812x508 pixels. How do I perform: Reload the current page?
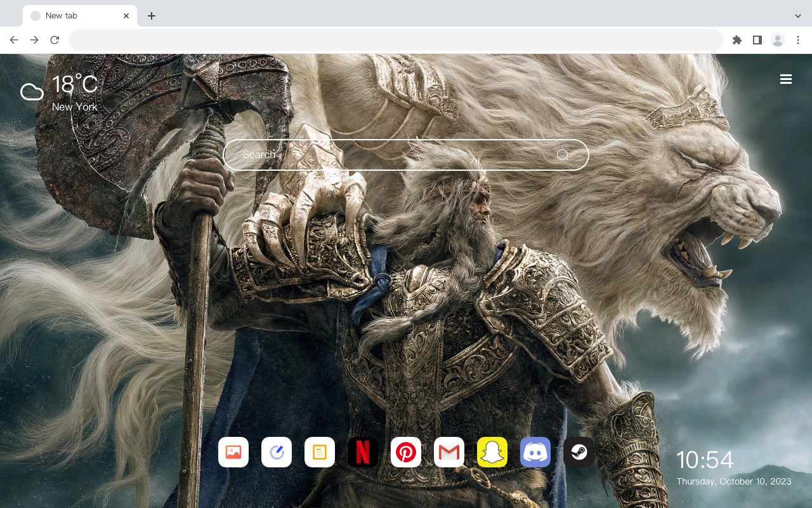(x=55, y=40)
